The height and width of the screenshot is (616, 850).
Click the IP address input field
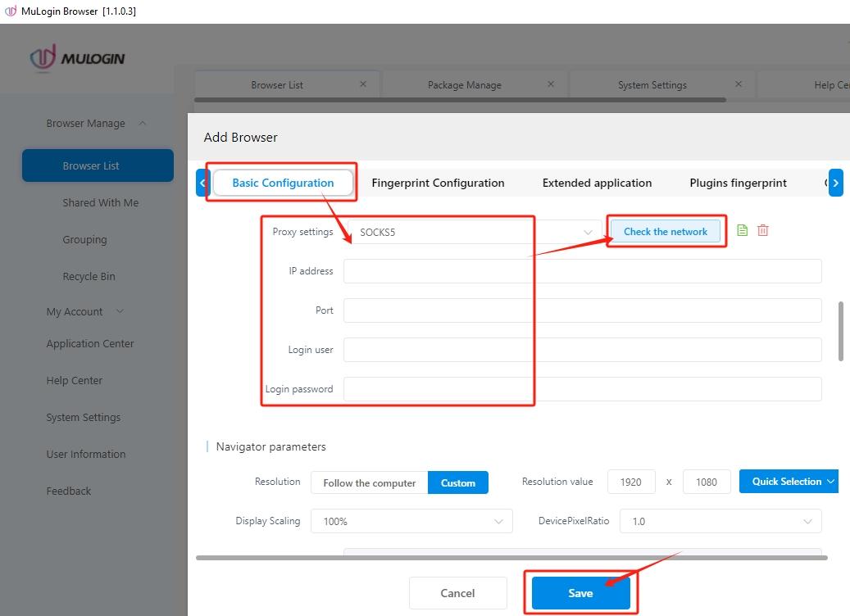[x=582, y=271]
